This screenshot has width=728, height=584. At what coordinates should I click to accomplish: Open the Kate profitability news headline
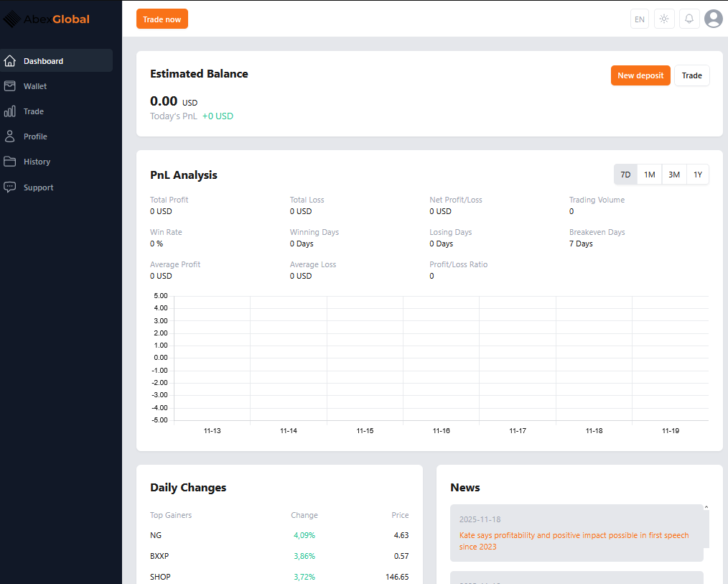point(573,541)
